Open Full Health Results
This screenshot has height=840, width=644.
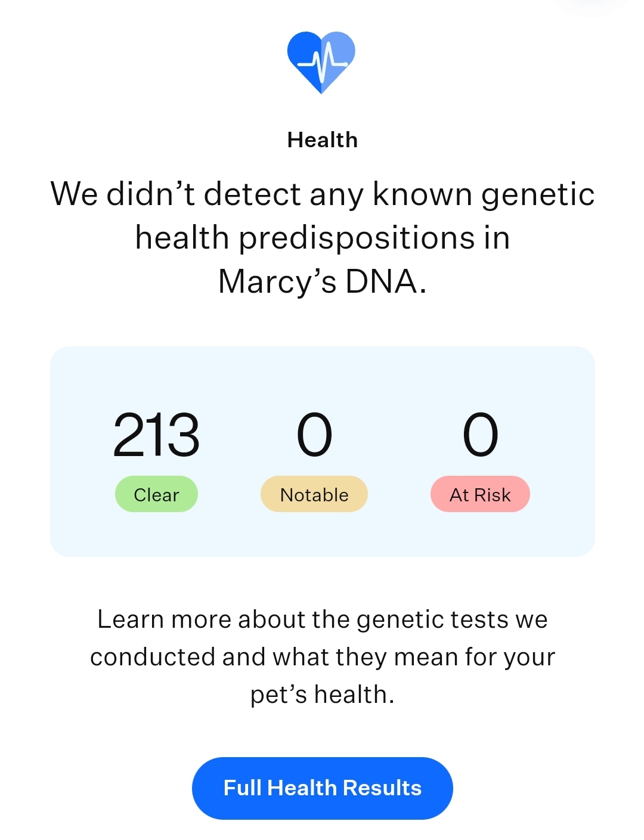(322, 788)
